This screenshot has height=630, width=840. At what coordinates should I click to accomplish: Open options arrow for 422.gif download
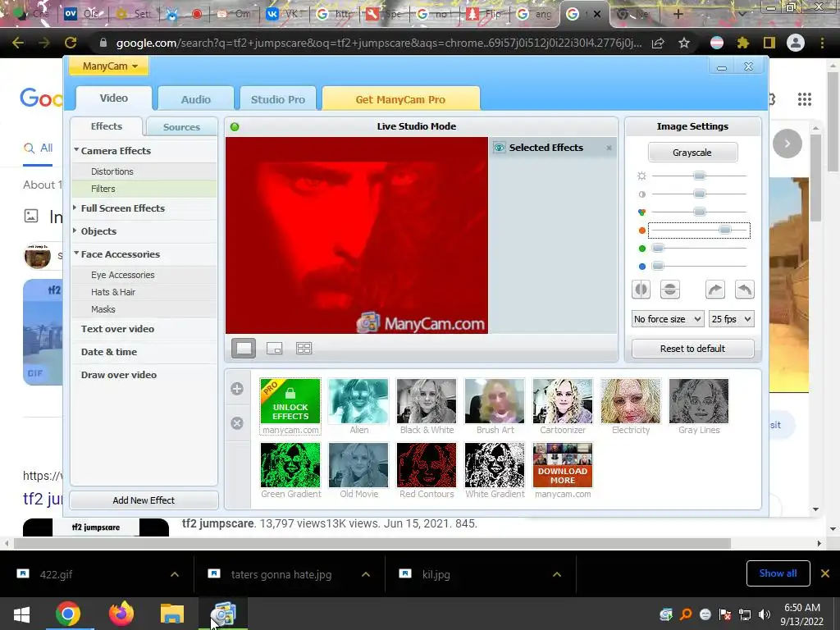click(x=175, y=574)
